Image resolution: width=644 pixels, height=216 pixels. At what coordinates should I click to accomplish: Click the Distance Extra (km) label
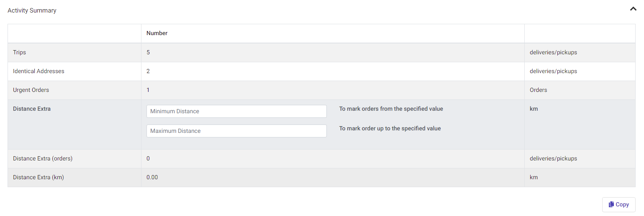pyautogui.click(x=38, y=177)
